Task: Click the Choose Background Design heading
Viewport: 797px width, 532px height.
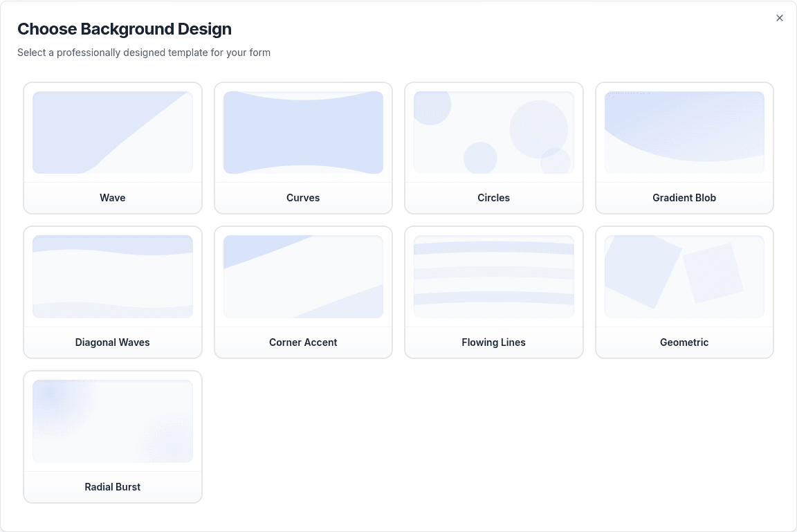Action: [x=125, y=29]
